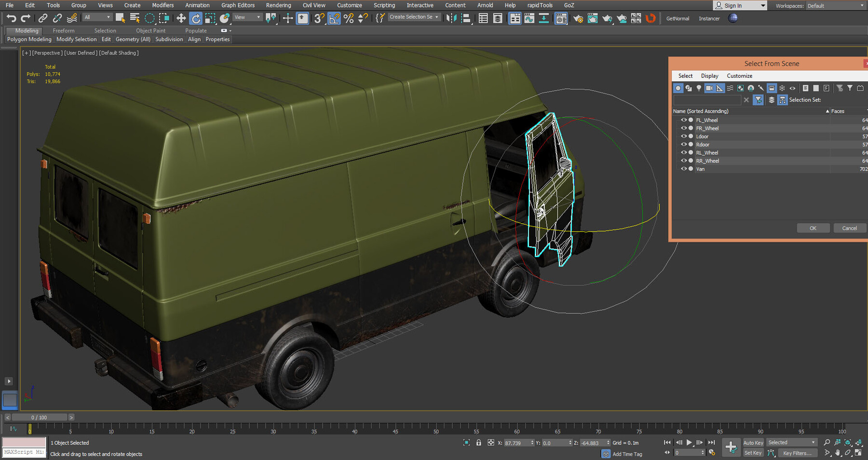Viewport: 868px width, 460px height.
Task: Activate the Select and Rotate tool
Action: [196, 18]
